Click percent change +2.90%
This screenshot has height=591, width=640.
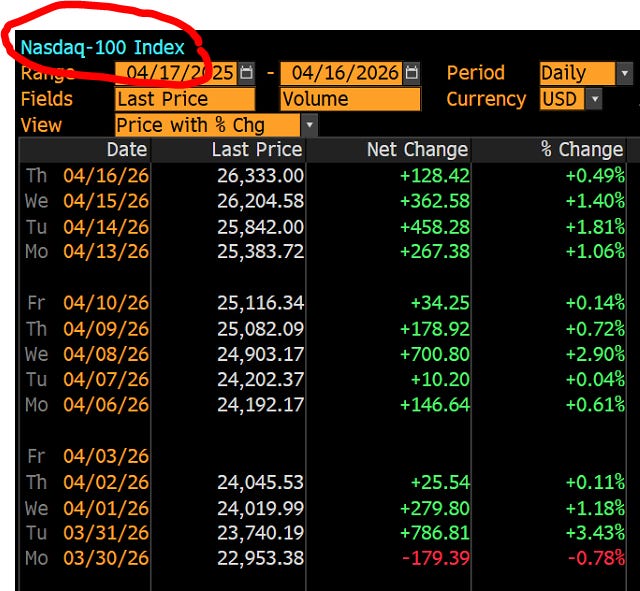[x=595, y=354]
